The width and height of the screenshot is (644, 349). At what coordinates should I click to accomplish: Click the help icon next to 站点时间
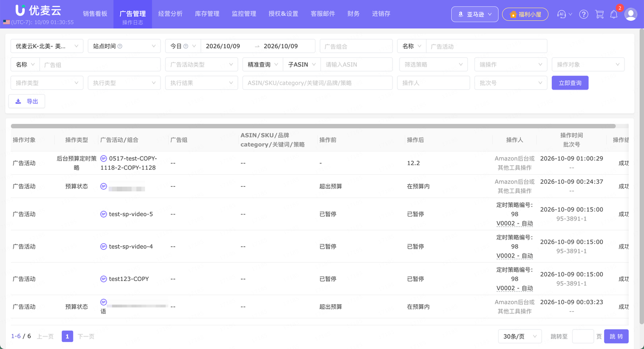pos(120,46)
